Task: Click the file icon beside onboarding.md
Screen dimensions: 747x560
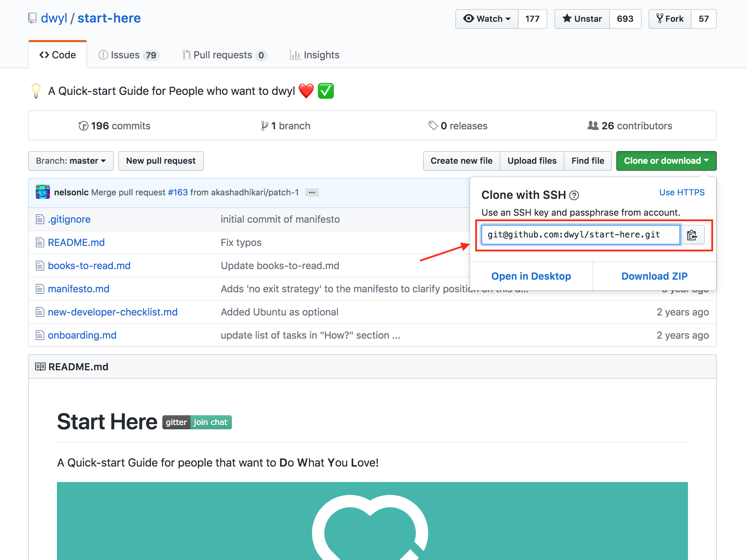Action: pos(40,335)
